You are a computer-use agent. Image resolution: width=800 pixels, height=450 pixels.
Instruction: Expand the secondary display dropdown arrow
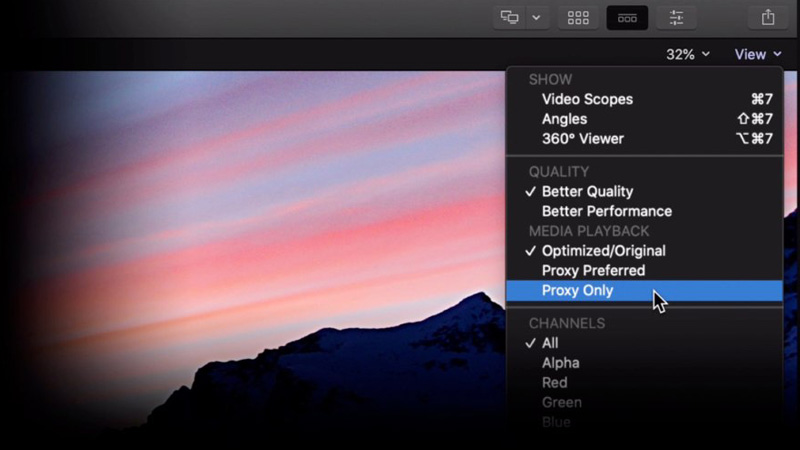pos(536,17)
